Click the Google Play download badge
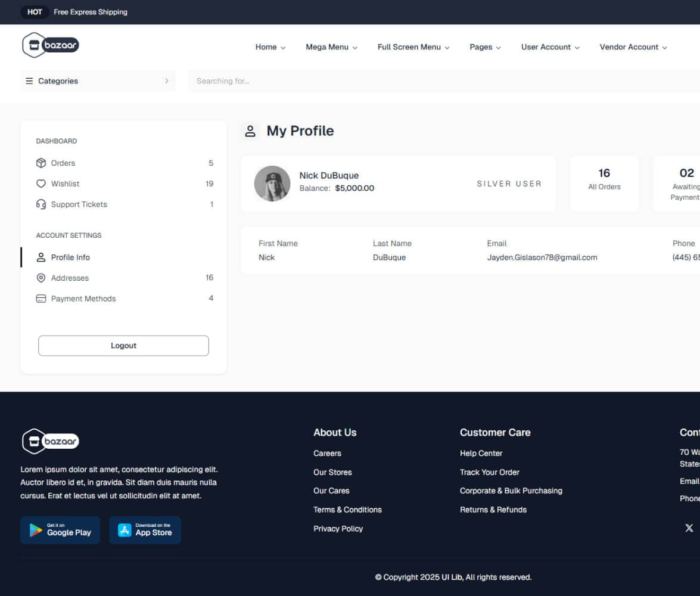The height and width of the screenshot is (596, 700). point(60,530)
